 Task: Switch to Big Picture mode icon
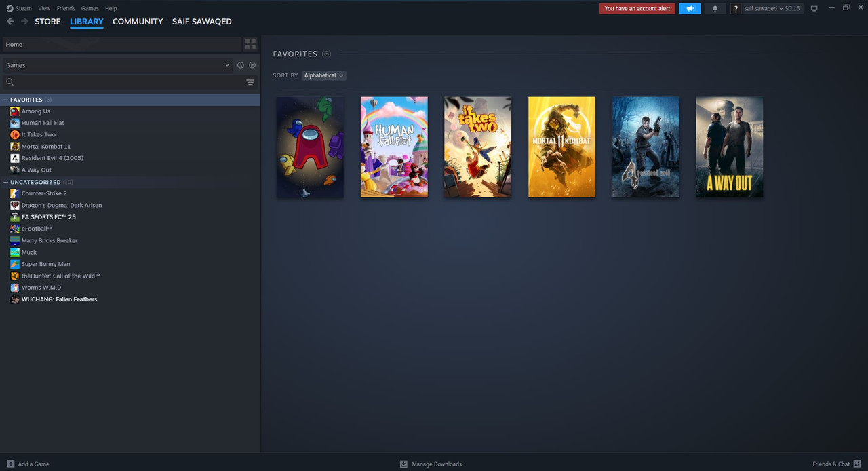[x=814, y=8]
